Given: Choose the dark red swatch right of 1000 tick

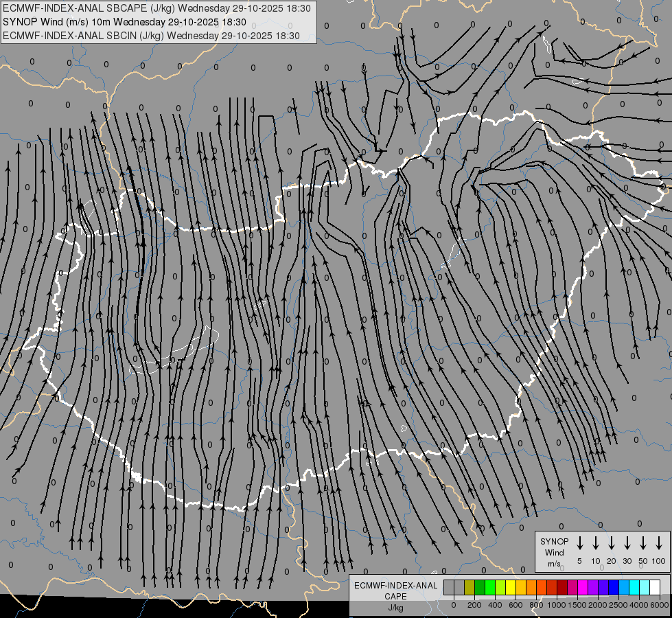Looking at the screenshot, I should pyautogui.click(x=562, y=587).
